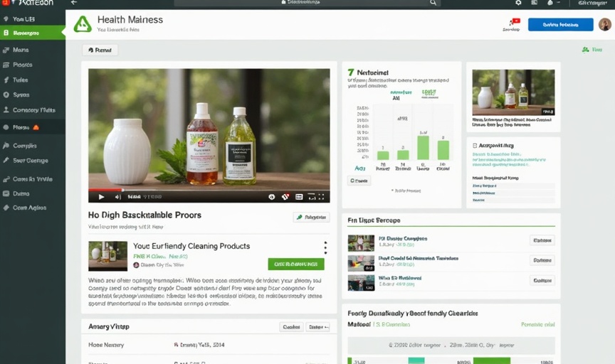
Task: Click the green paragraph link under Acrgorid itug
Action: click(x=509, y=159)
